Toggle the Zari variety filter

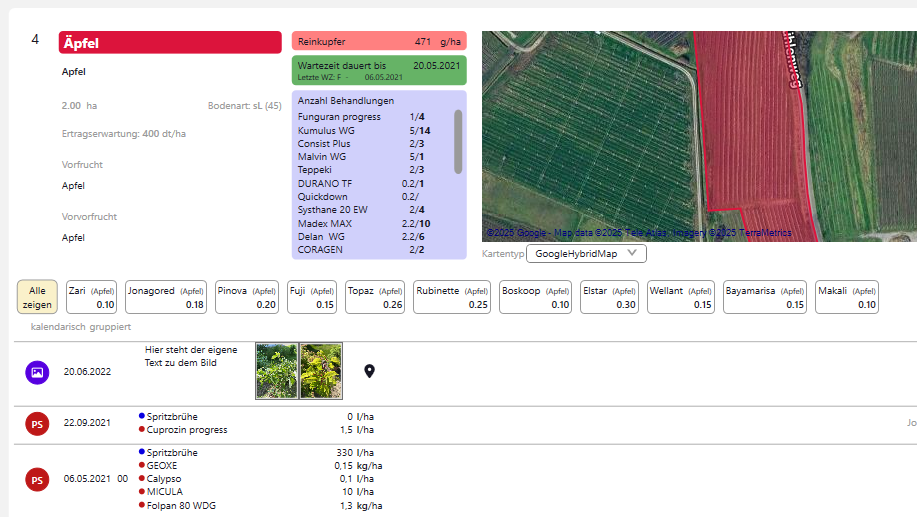click(91, 297)
